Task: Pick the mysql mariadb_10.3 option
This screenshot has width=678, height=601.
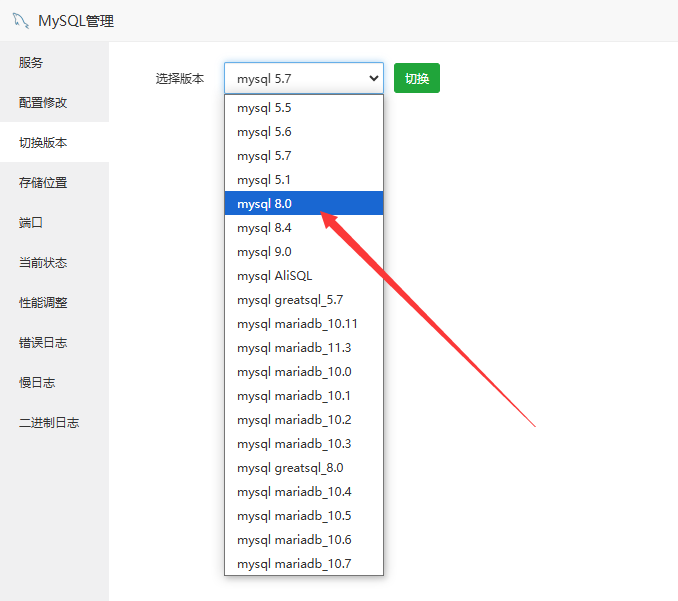Action: (x=304, y=444)
